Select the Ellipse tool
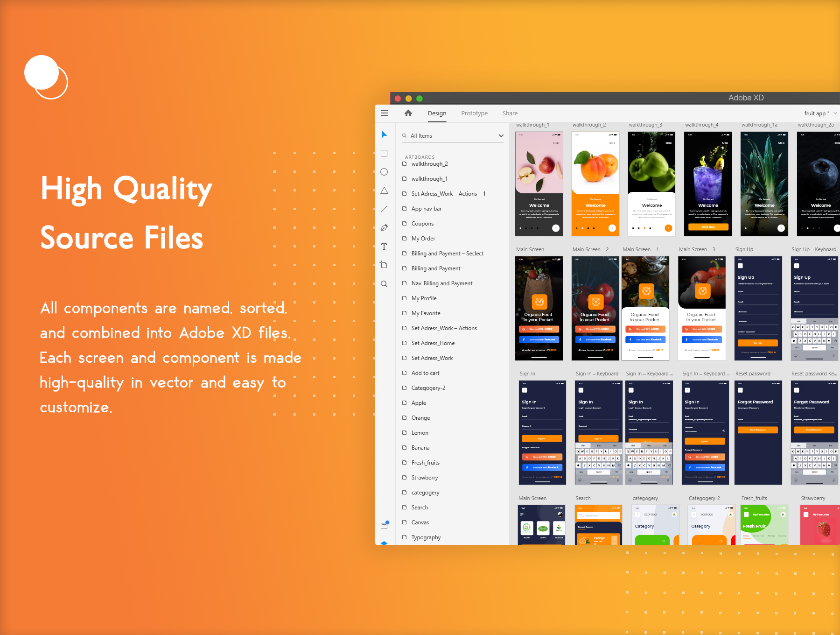This screenshot has width=840, height=635. point(384,172)
